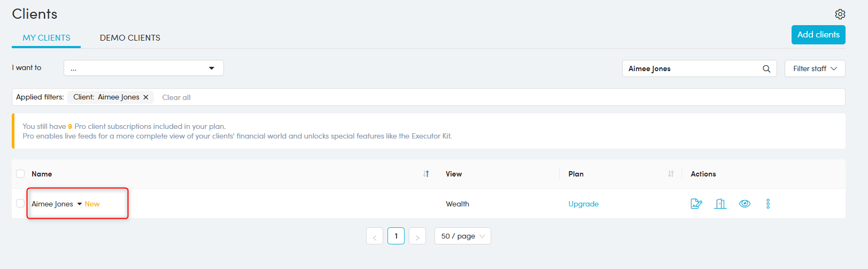The width and height of the screenshot is (868, 269).
Task: Open the 50 / page size dropdown
Action: [463, 236]
